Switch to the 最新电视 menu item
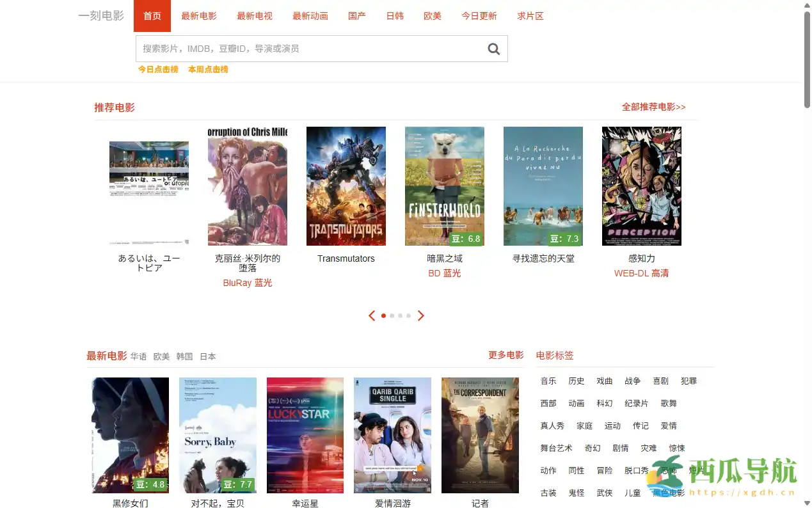Image resolution: width=812 pixels, height=508 pixels. point(254,15)
